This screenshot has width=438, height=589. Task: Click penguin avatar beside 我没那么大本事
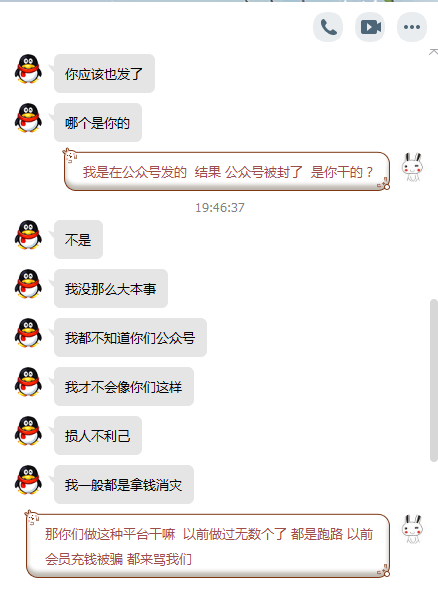tap(28, 284)
